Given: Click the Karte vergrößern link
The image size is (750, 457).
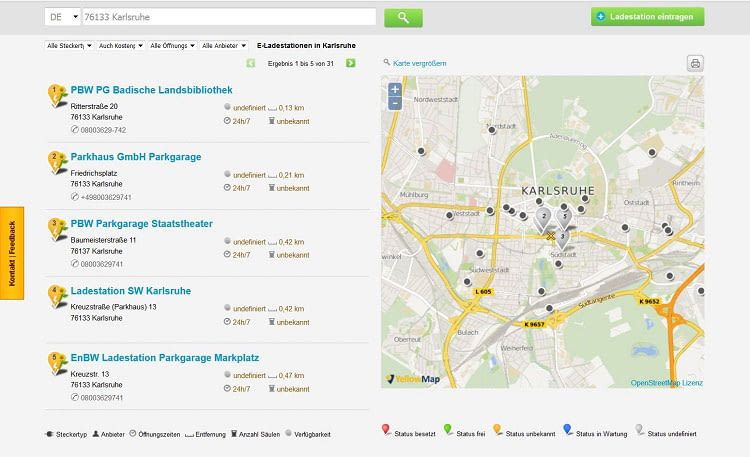Looking at the screenshot, I should point(419,63).
